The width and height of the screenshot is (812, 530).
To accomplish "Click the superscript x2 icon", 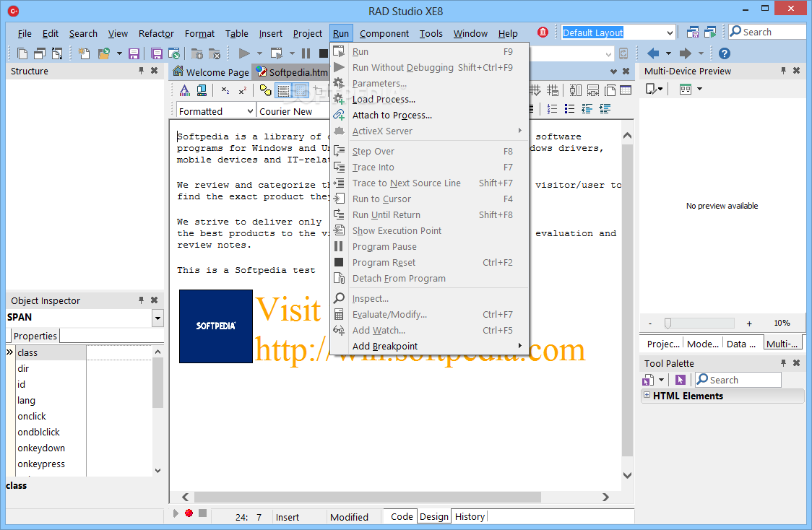I will coord(242,90).
